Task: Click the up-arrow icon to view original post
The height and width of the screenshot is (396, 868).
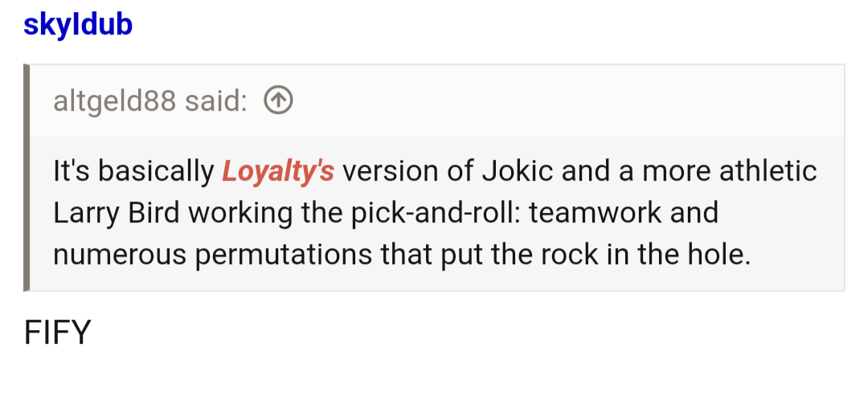Action: [278, 101]
